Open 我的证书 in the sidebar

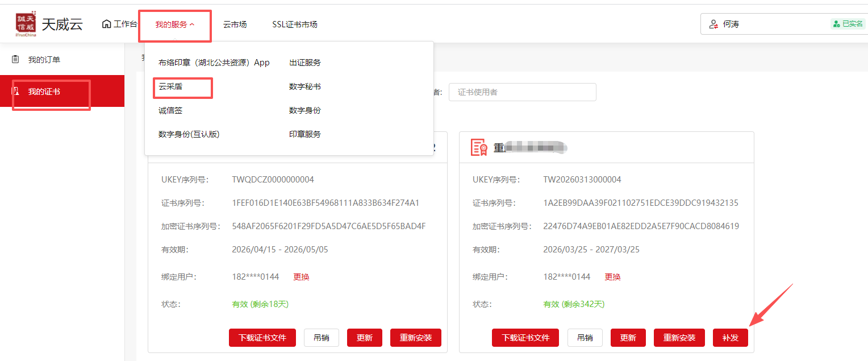click(x=62, y=91)
